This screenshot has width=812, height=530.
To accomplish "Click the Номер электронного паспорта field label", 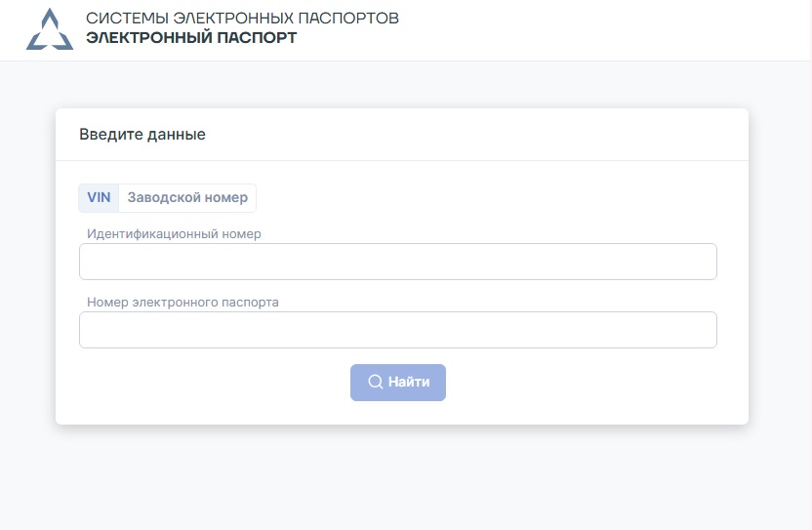I will click(183, 303).
